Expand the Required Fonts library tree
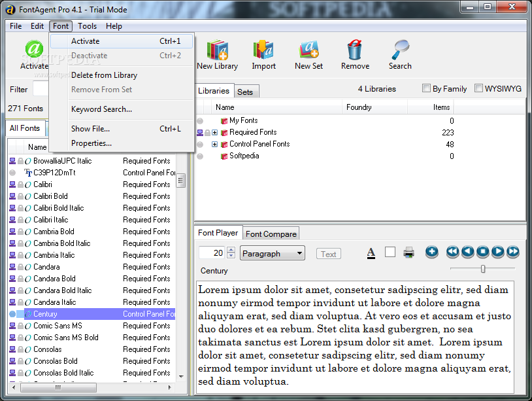 pyautogui.click(x=215, y=132)
